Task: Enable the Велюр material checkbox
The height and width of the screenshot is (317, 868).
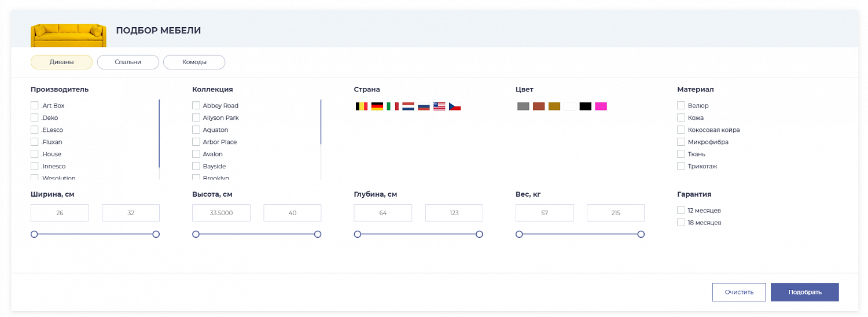Action: tap(681, 105)
